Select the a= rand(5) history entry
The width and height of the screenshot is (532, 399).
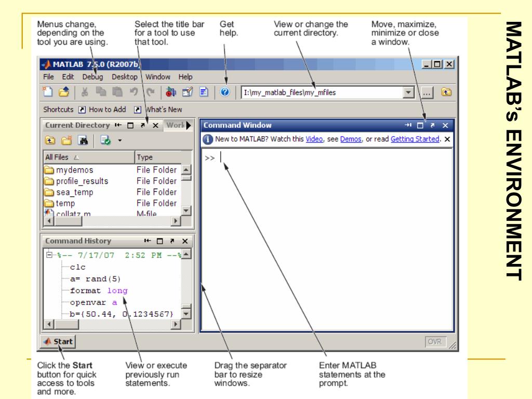[x=96, y=279]
